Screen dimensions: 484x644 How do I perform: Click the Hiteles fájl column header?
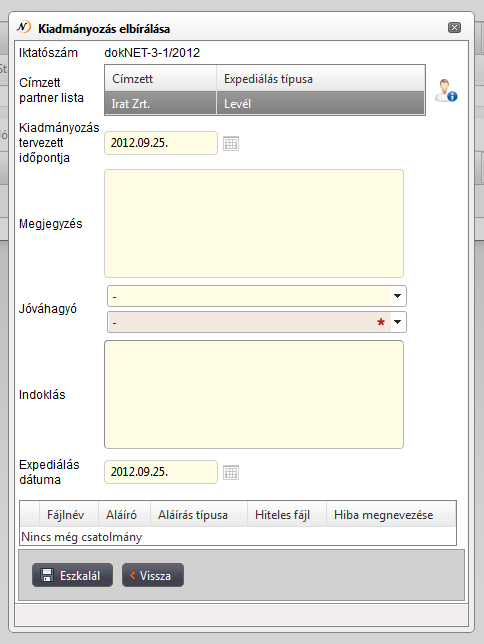coord(287,514)
